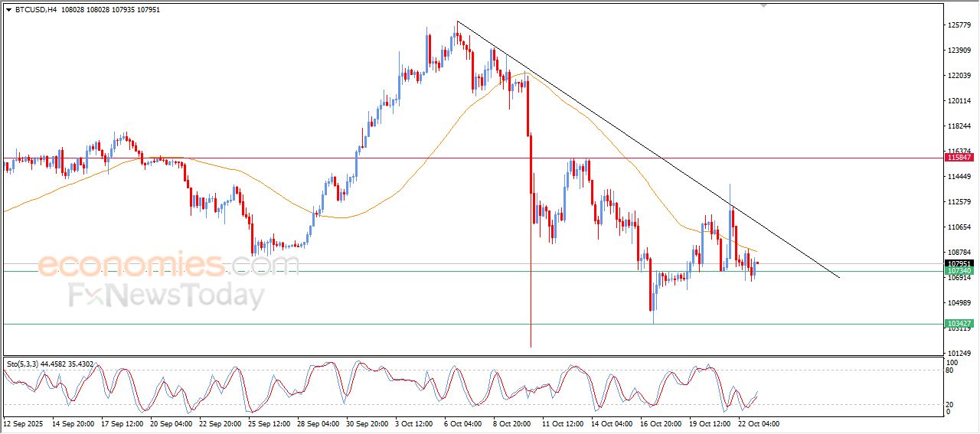Click the economies.com watermark logo
The width and height of the screenshot is (980, 434).
[168, 266]
